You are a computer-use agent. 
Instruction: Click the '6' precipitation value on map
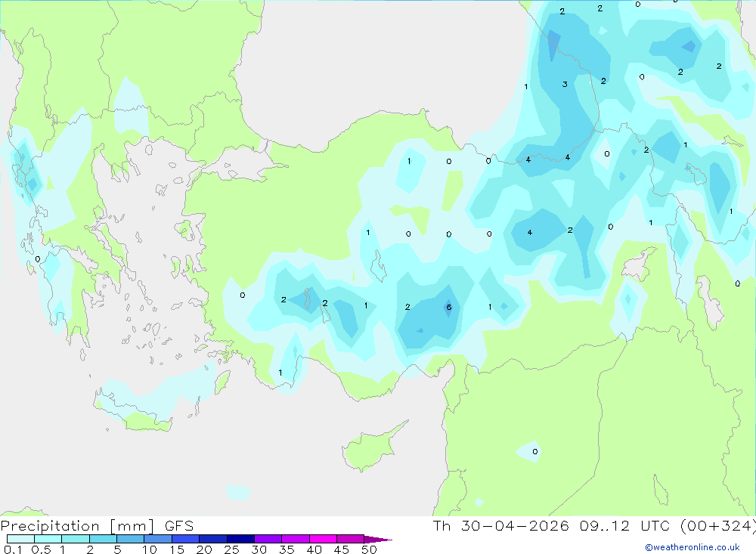(x=449, y=307)
